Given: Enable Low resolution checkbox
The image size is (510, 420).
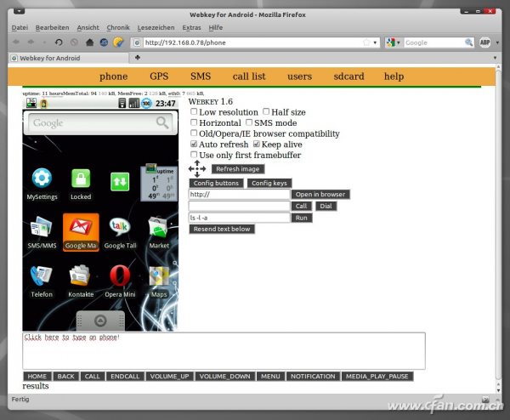Looking at the screenshot, I should [194, 111].
